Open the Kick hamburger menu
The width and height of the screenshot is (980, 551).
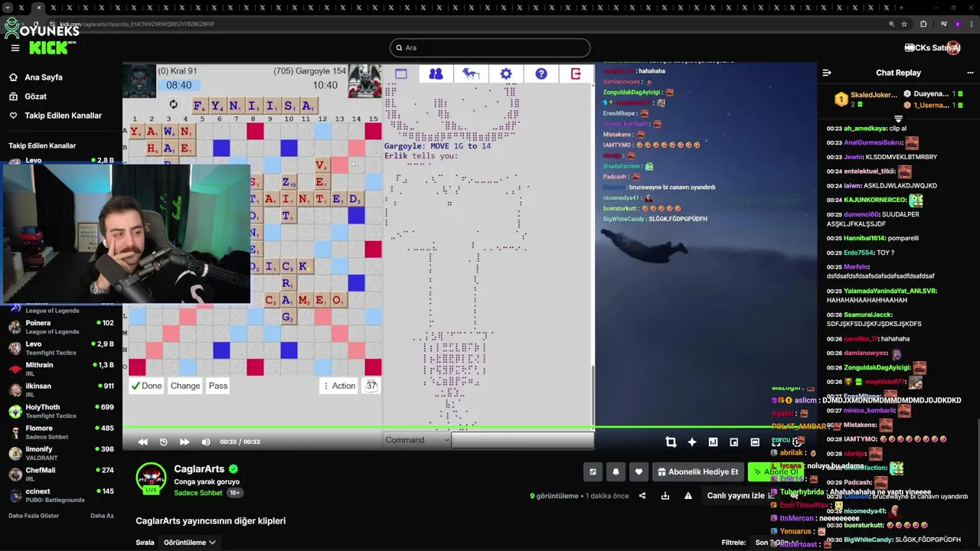[x=15, y=47]
